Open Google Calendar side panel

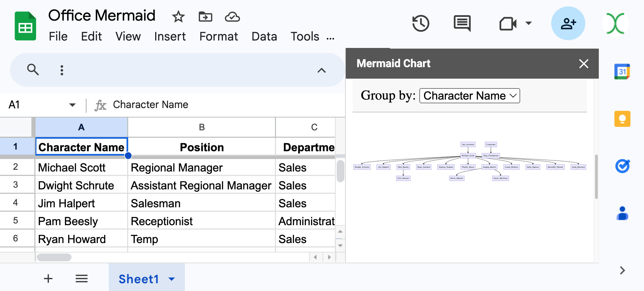(622, 72)
